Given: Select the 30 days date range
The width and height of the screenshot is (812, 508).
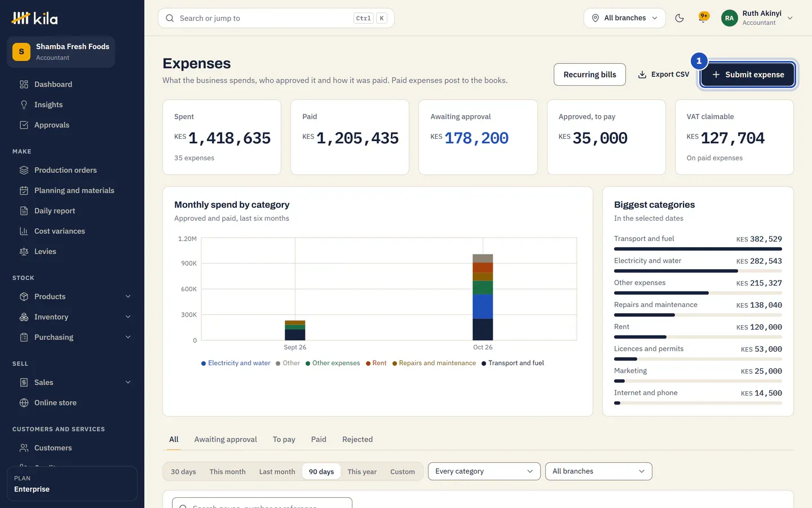Looking at the screenshot, I should 183,471.
